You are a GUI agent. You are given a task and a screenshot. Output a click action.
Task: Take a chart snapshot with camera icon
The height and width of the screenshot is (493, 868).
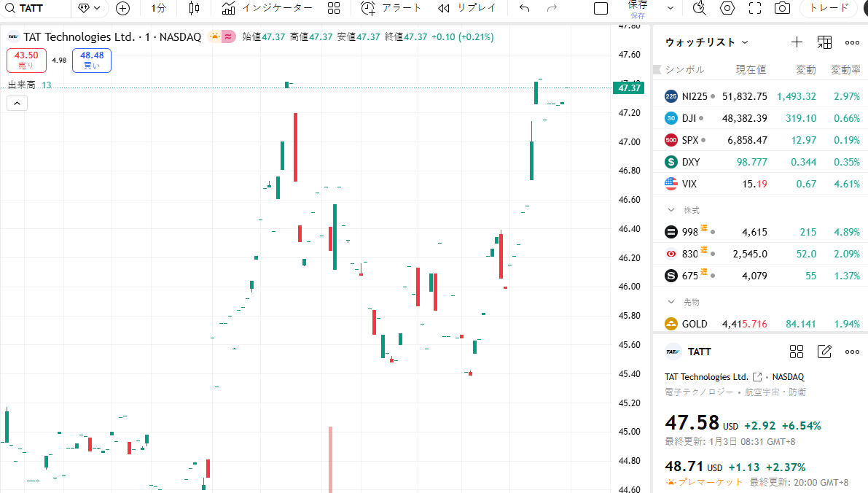coord(782,8)
